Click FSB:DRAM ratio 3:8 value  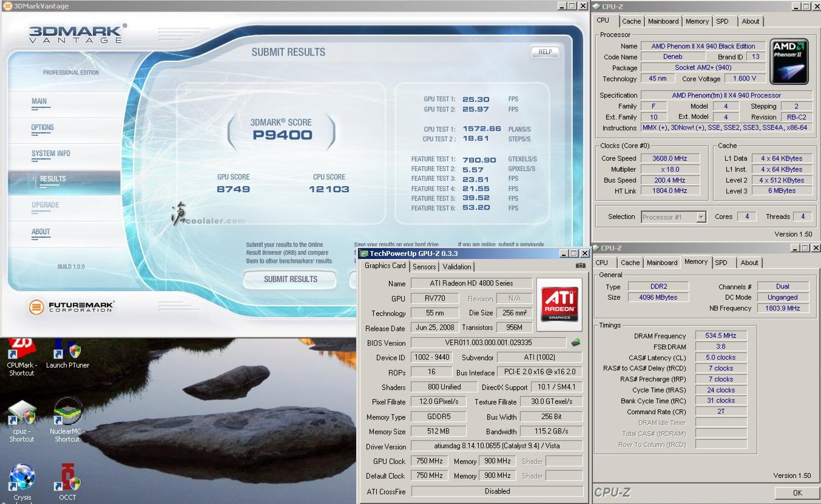[721, 346]
